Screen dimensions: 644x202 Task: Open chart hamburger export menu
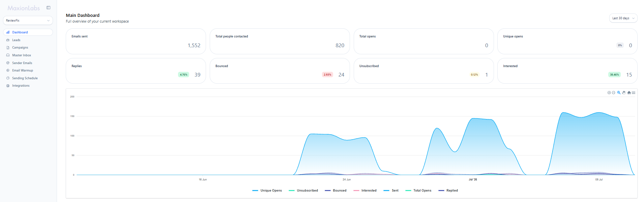pos(634,93)
